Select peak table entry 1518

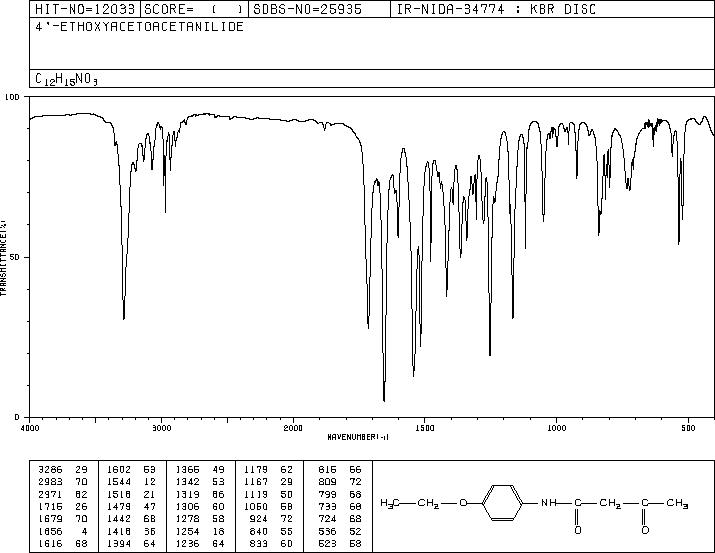tap(119, 494)
